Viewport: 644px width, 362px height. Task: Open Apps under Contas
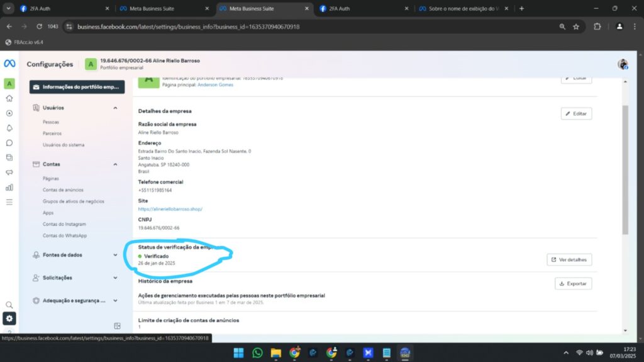pos(48,213)
